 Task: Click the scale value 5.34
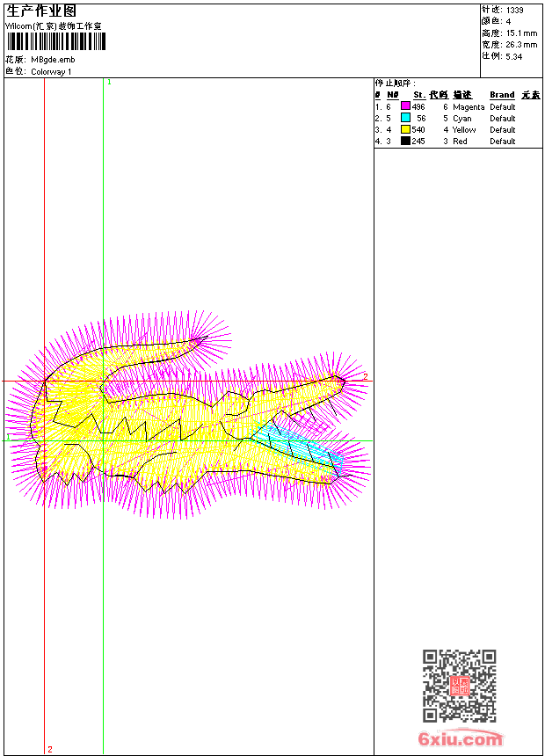pos(514,56)
